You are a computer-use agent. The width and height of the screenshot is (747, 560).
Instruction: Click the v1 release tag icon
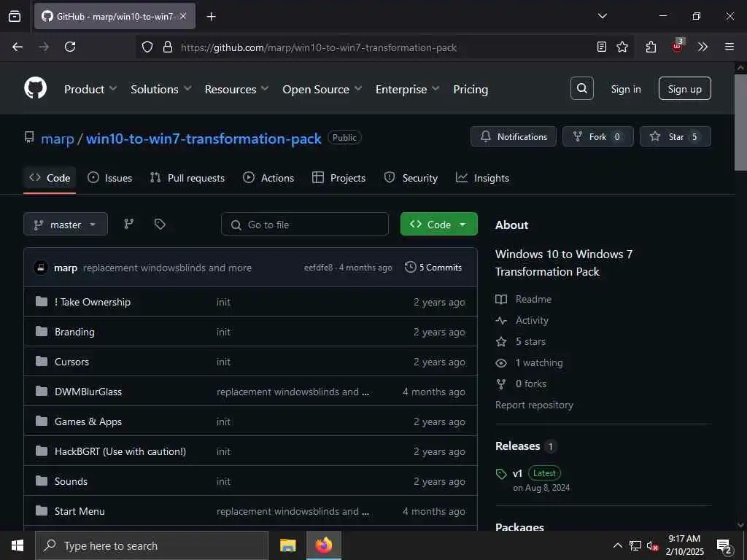(501, 474)
